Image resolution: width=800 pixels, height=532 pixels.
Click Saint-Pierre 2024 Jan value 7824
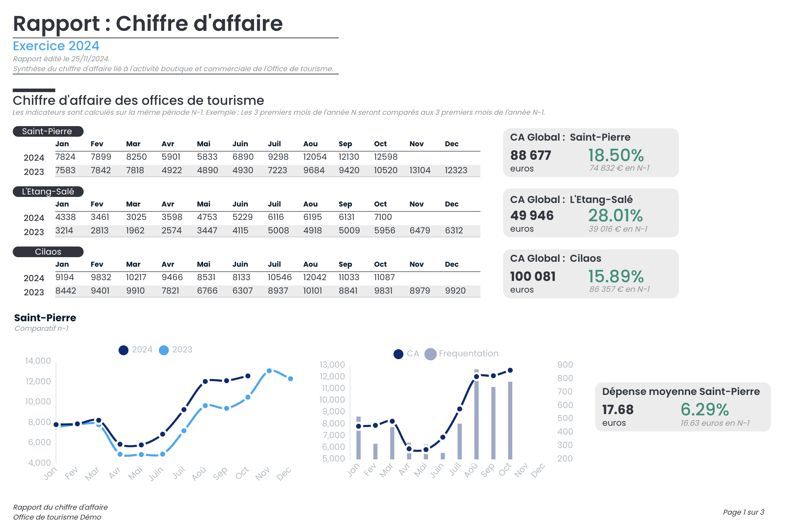click(x=66, y=157)
